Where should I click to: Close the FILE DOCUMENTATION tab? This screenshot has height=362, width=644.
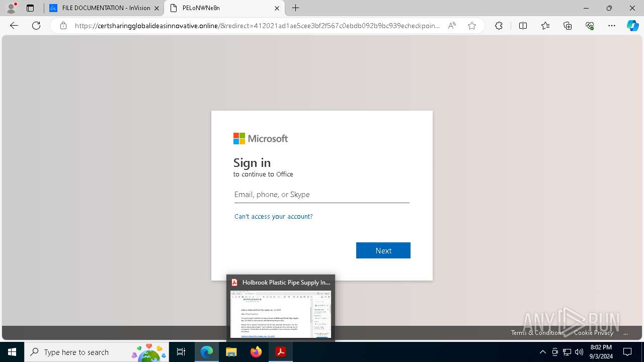pos(156,8)
